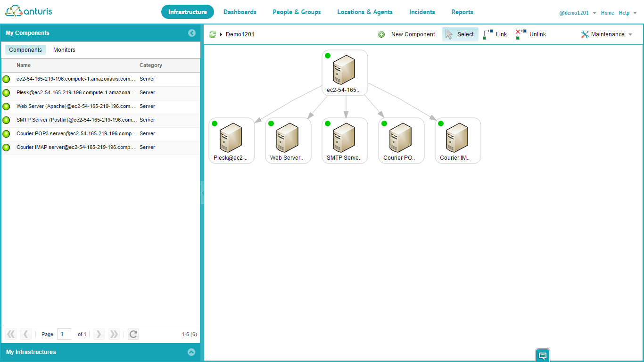This screenshot has width=644, height=362.
Task: Open the Dashboards menu
Action: (x=240, y=12)
